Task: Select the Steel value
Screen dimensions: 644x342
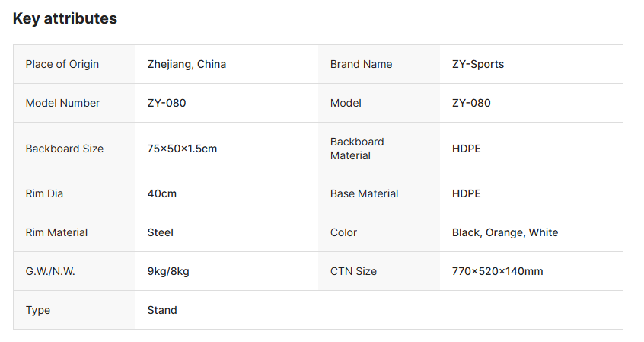Action: (x=160, y=232)
